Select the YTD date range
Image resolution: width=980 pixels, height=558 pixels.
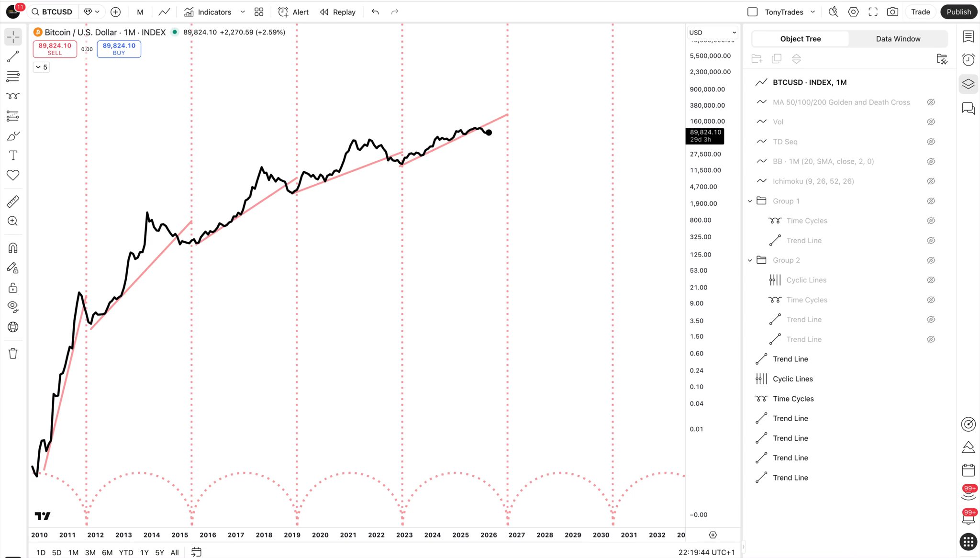tap(126, 552)
